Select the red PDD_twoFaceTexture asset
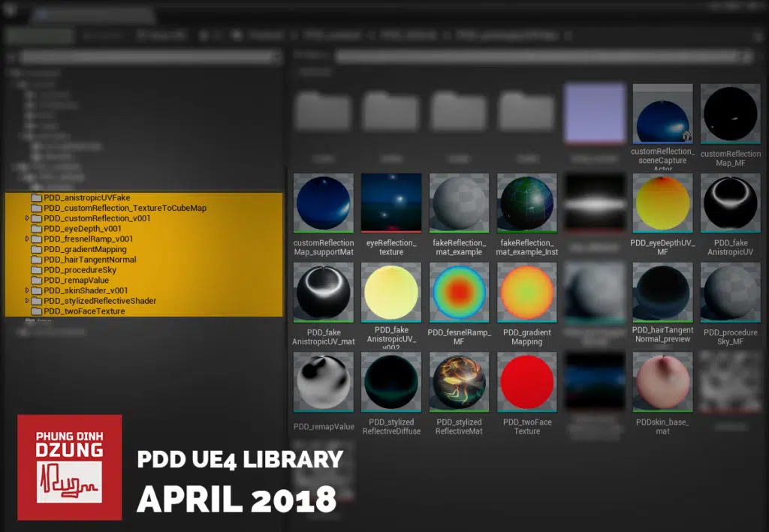The image size is (769, 532). [526, 382]
